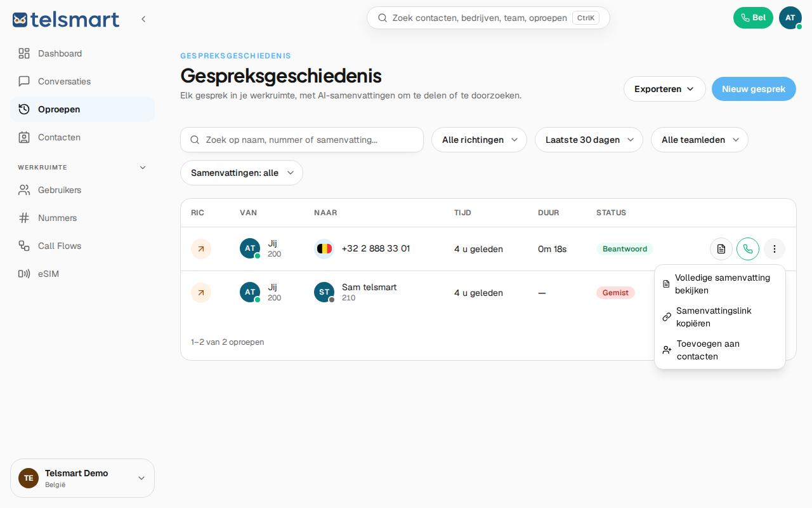Click the Gemist status badge
812x508 pixels.
pos(615,293)
